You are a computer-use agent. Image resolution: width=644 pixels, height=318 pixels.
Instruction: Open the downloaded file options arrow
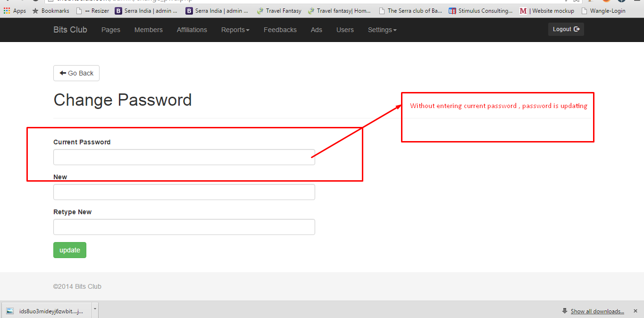pyautogui.click(x=95, y=309)
